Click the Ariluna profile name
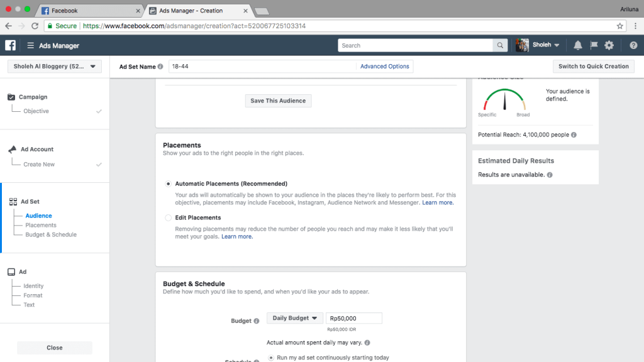This screenshot has width=644, height=362. (629, 9)
